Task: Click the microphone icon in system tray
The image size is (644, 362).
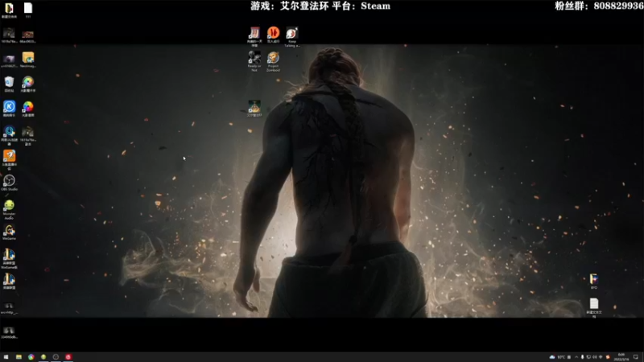Action: coord(582,357)
